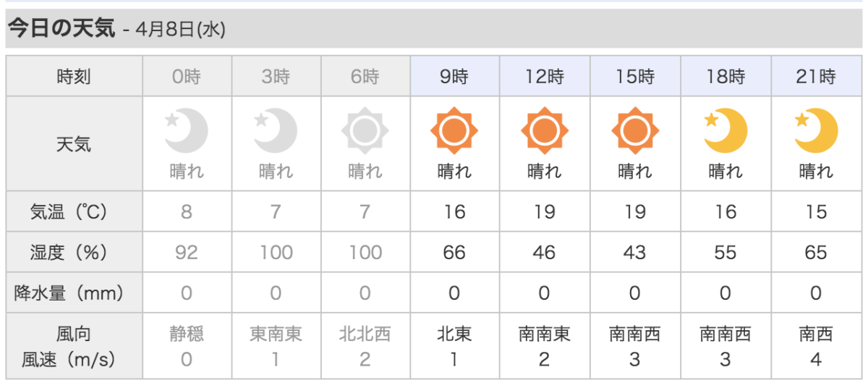The height and width of the screenshot is (383, 868).
Task: Click the 今日の天気 heading
Action: 61,28
